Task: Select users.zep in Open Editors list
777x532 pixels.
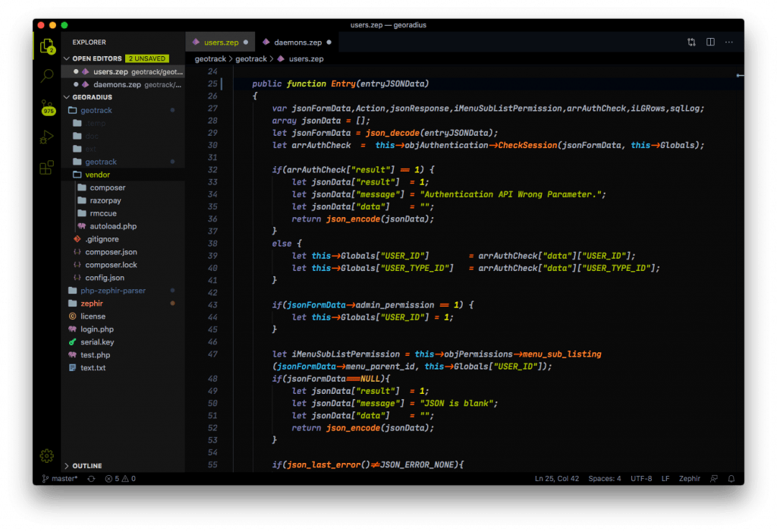Action: click(x=123, y=71)
